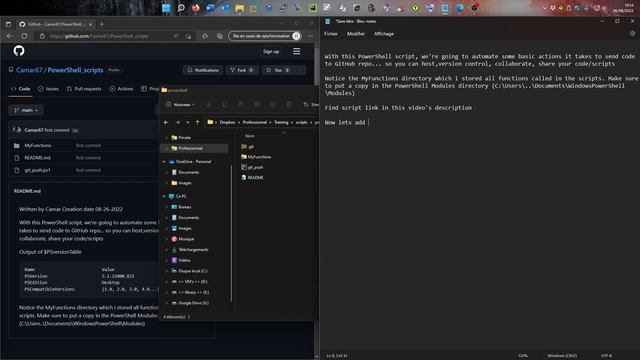Open Trier sort menu in File Explorer

point(310,104)
